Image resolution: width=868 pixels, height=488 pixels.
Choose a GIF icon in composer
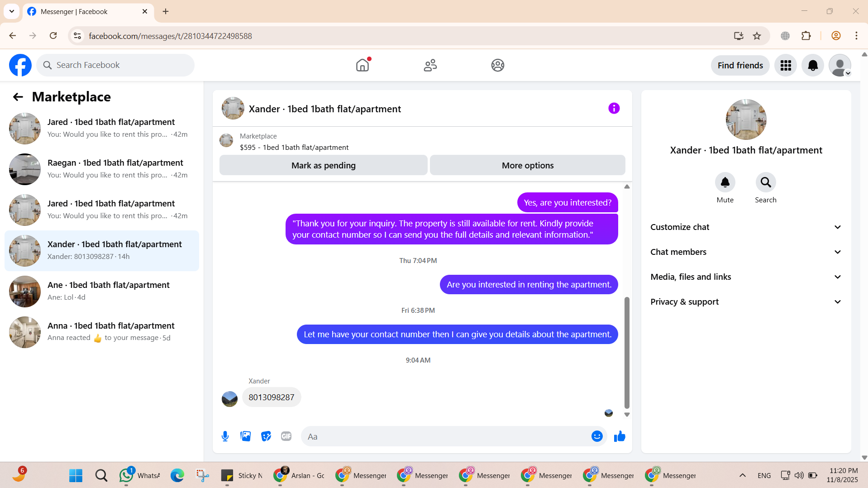pyautogui.click(x=286, y=436)
